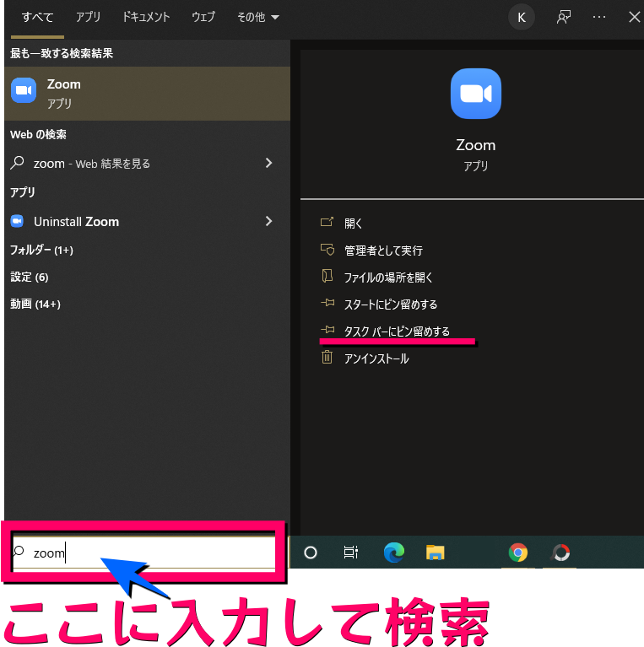The height and width of the screenshot is (647, 644).
Task: Choose ファイルの場所を開く
Action: [388, 278]
